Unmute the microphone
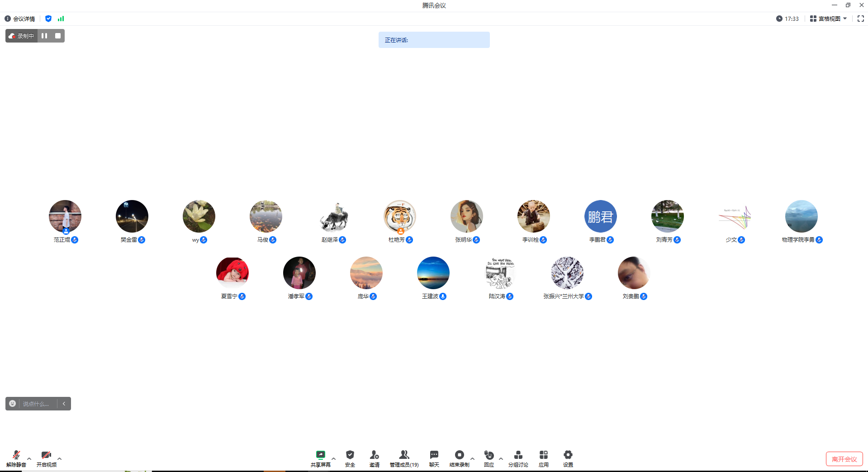The height and width of the screenshot is (472, 868). (x=16, y=455)
